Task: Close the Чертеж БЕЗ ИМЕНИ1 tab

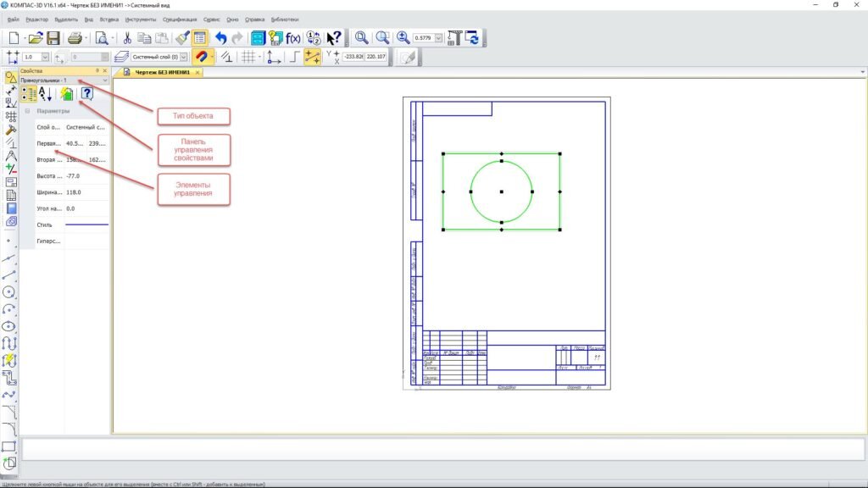Action: 197,73
